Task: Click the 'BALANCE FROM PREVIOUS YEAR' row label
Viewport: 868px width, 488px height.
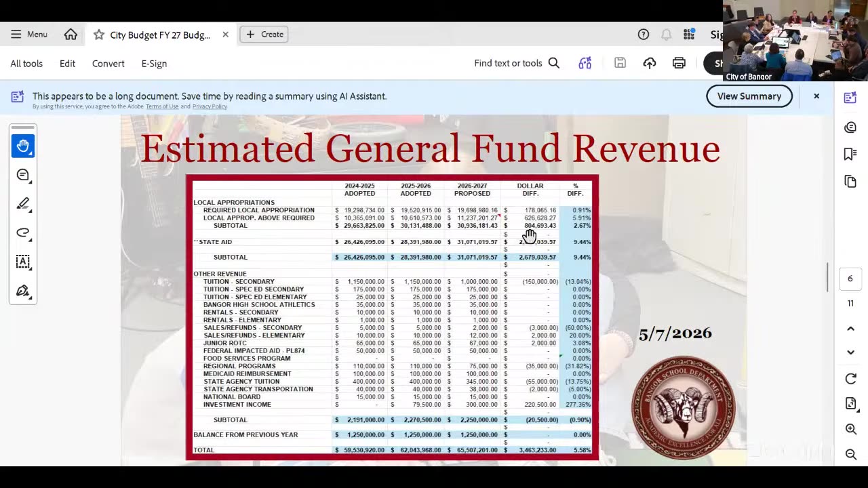Action: pyautogui.click(x=245, y=435)
